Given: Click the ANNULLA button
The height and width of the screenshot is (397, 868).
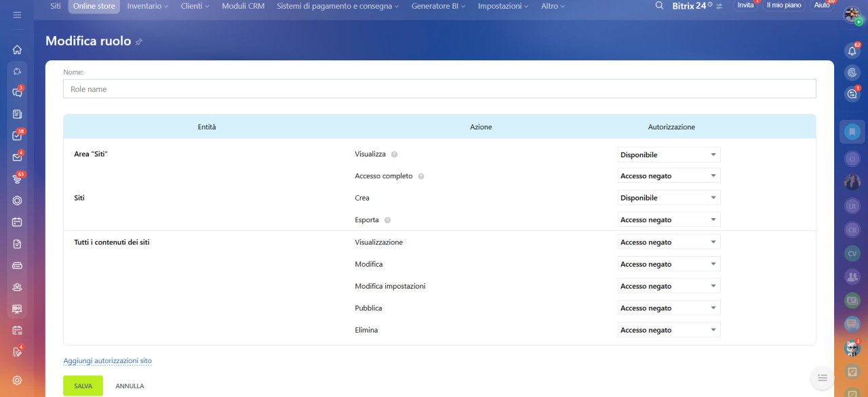Looking at the screenshot, I should tap(130, 386).
